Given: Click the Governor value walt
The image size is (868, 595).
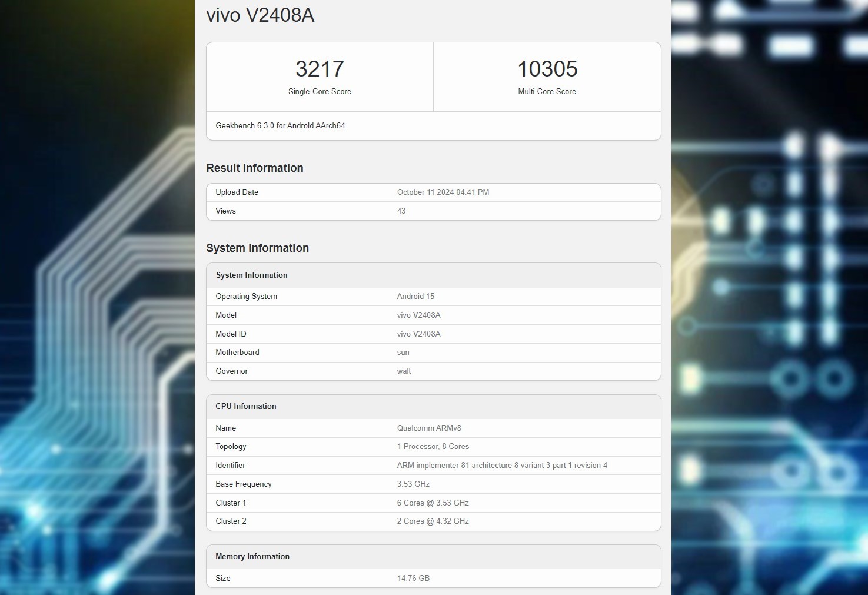Looking at the screenshot, I should click(x=404, y=371).
